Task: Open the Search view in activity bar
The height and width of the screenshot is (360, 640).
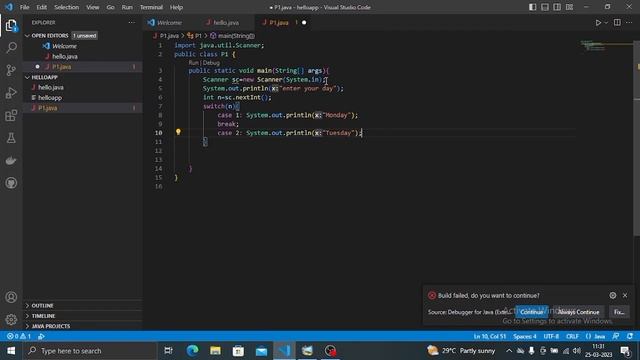Action: 11,48
